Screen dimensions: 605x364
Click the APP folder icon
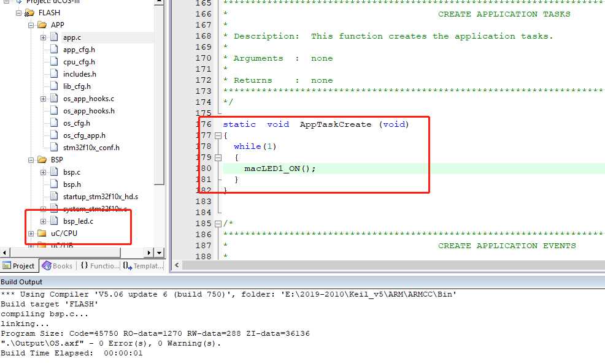pyautogui.click(x=42, y=25)
